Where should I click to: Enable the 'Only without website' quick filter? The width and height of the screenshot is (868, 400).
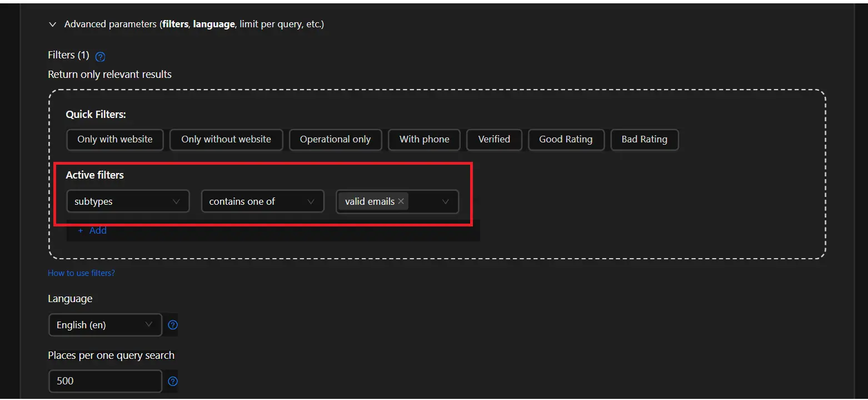pos(226,140)
